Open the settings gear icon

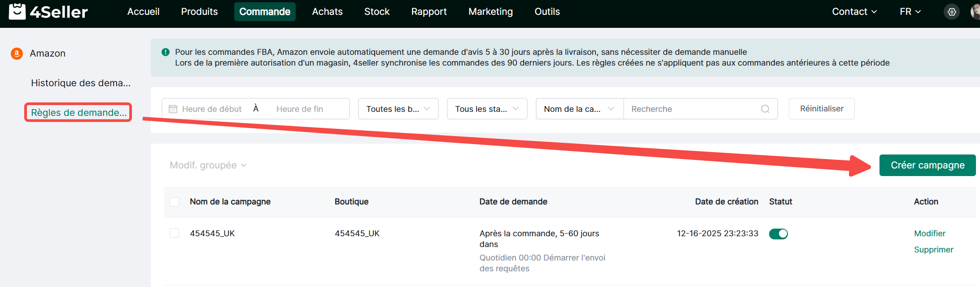coord(952,12)
